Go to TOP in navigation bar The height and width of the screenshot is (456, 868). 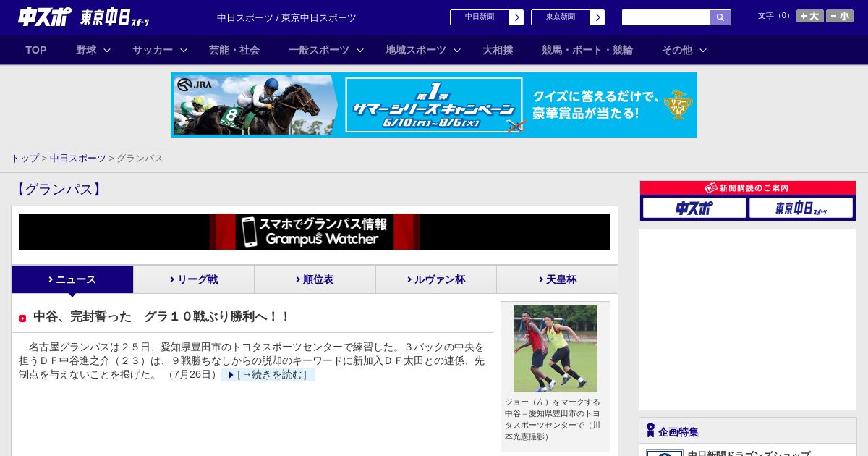point(36,50)
